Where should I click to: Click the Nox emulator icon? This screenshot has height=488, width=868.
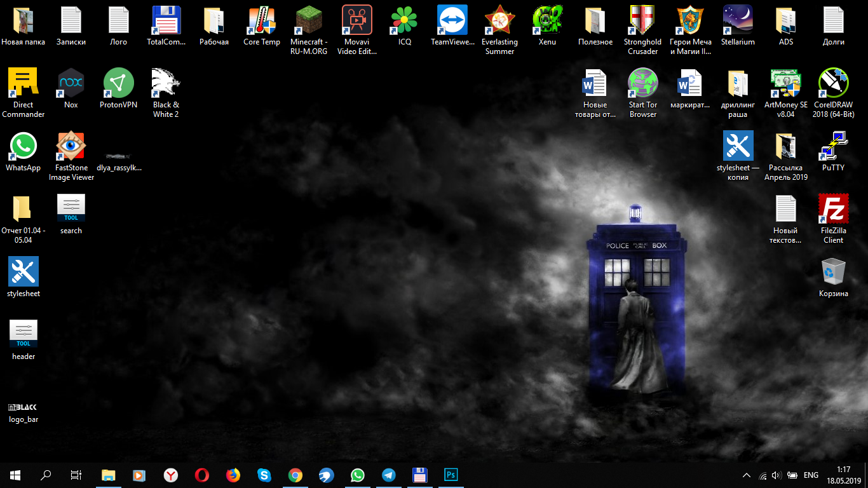pyautogui.click(x=71, y=83)
